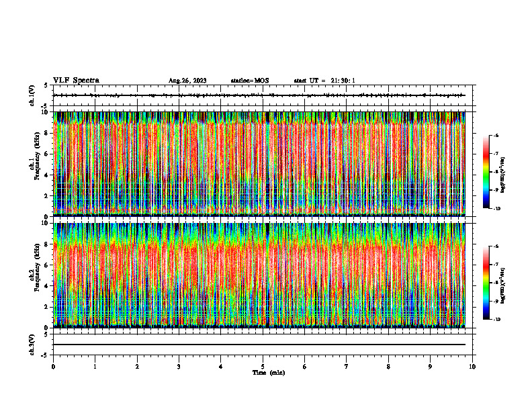Viewport: 532px width, 411px height.
Task: Select the log(PSD) label beside ch.1 colorbar
Action: point(503,175)
